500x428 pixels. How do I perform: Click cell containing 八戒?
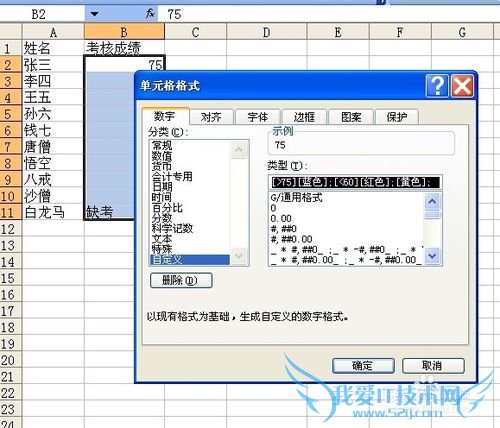53,180
